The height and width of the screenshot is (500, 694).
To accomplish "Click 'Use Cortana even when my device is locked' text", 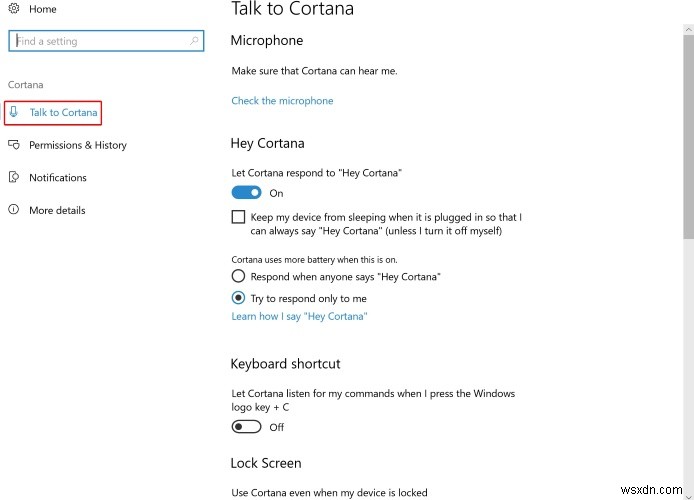I will (329, 492).
